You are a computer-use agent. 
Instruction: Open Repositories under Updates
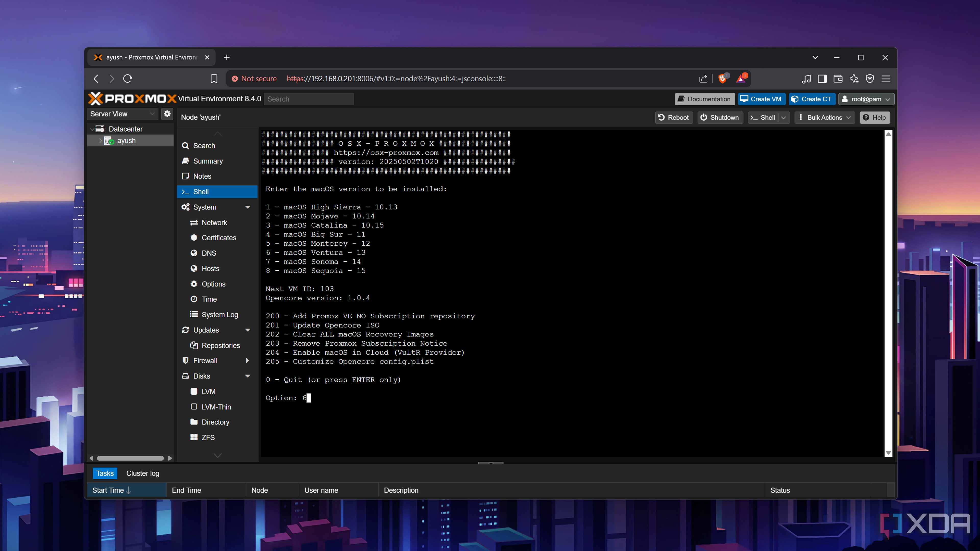217,345
